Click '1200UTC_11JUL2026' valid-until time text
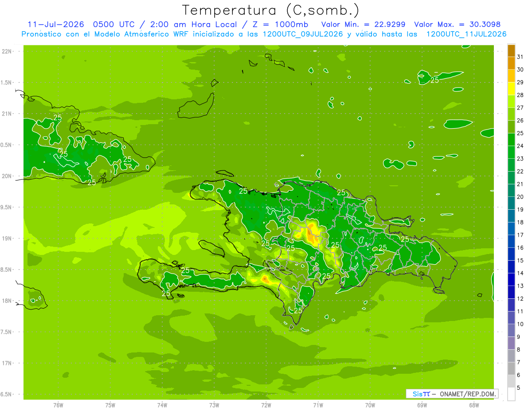532x411 pixels. 466,34
